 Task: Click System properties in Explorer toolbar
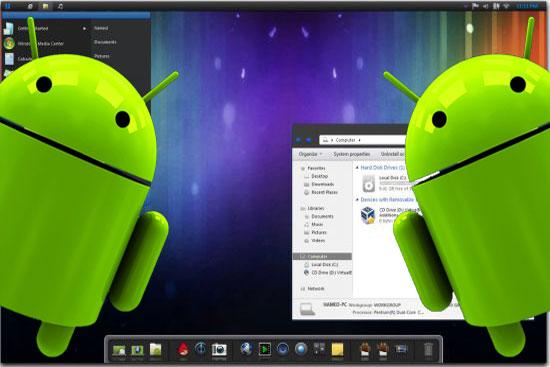click(x=351, y=154)
